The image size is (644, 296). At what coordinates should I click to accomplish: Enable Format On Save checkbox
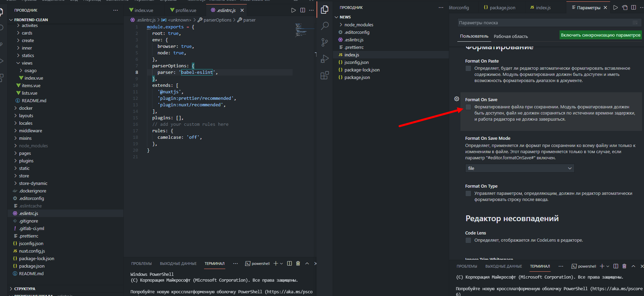pos(468,107)
